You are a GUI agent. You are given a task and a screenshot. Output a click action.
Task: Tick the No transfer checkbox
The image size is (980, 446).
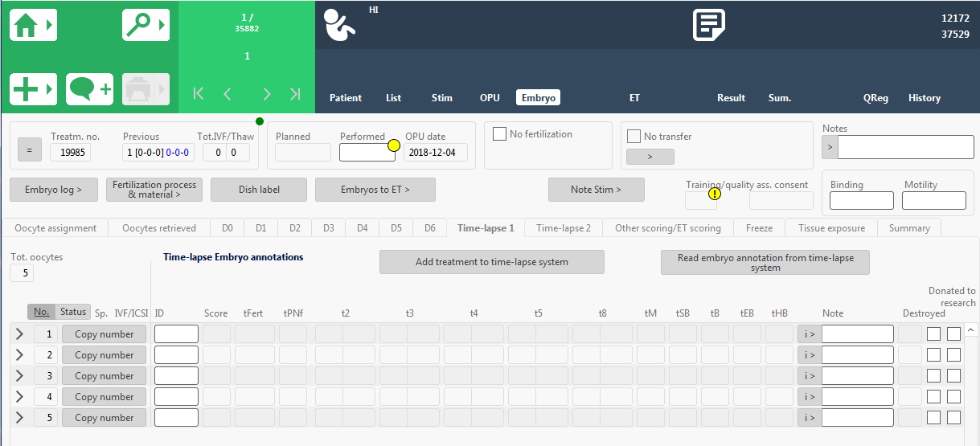(634, 137)
